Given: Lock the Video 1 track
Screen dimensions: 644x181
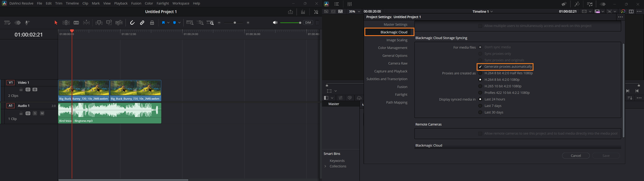Looking at the screenshot, I should pyautogui.click(x=21, y=89).
